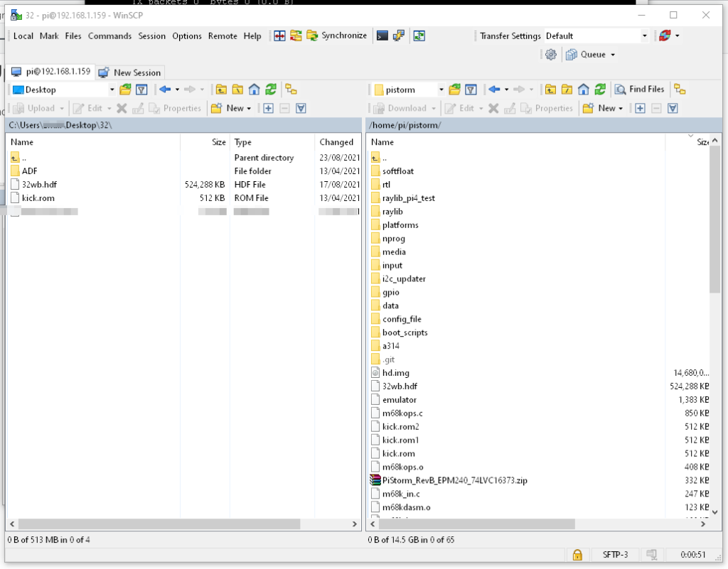Click the Synchronize Browsing icon beside Compare Directories
This screenshot has height=569, width=728.
click(x=296, y=36)
